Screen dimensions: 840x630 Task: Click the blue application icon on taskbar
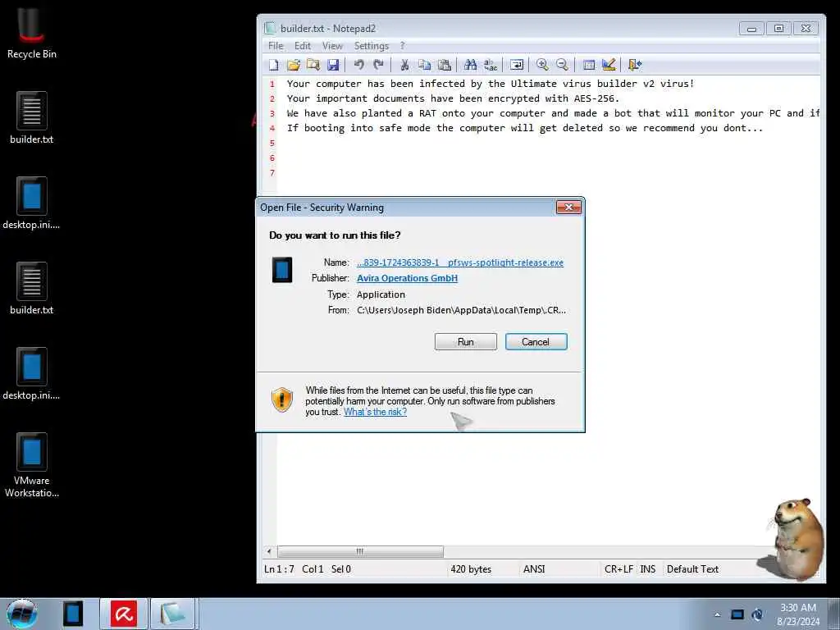point(73,614)
